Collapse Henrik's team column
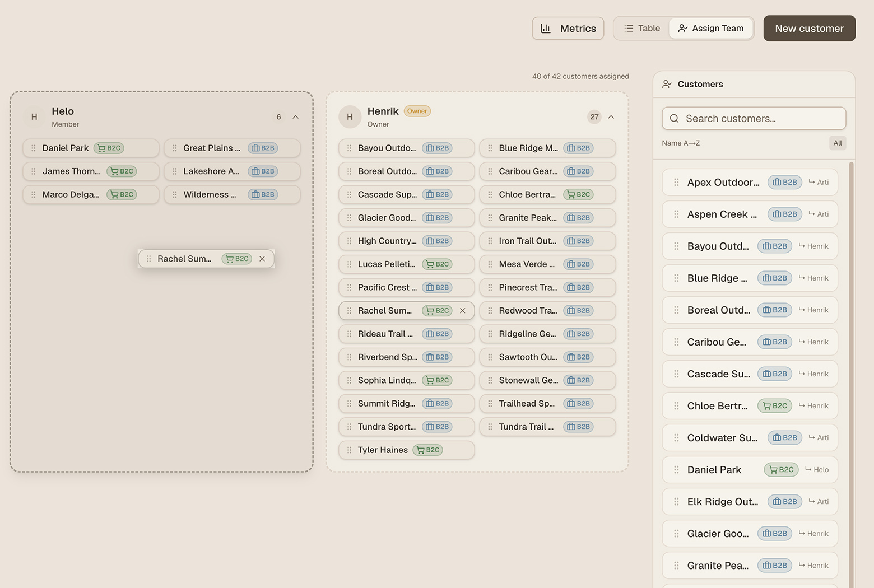 click(x=611, y=117)
